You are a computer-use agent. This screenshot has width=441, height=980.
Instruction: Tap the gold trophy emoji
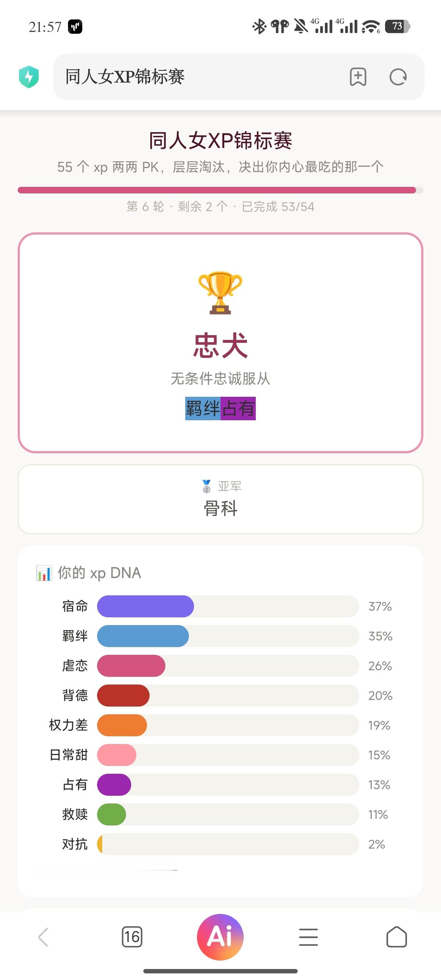click(220, 293)
